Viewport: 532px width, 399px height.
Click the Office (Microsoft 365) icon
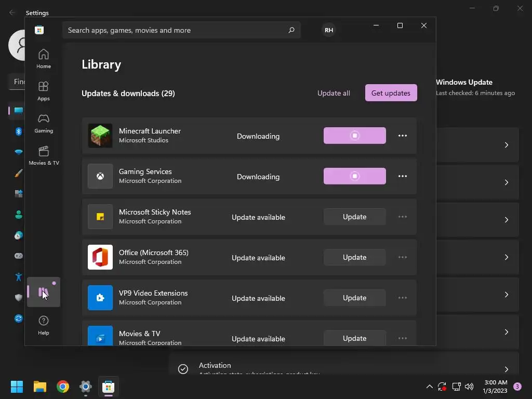tap(100, 257)
